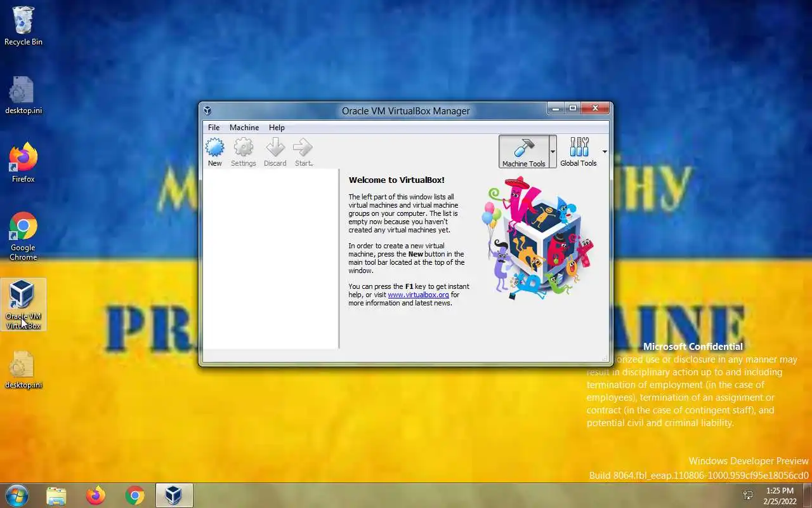Click the VirtualBox taskbar button
The width and height of the screenshot is (812, 508).
click(173, 495)
